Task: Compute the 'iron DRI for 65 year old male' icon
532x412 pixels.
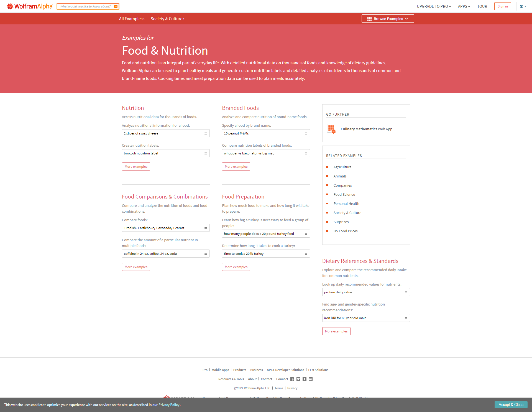Action: [x=406, y=318]
